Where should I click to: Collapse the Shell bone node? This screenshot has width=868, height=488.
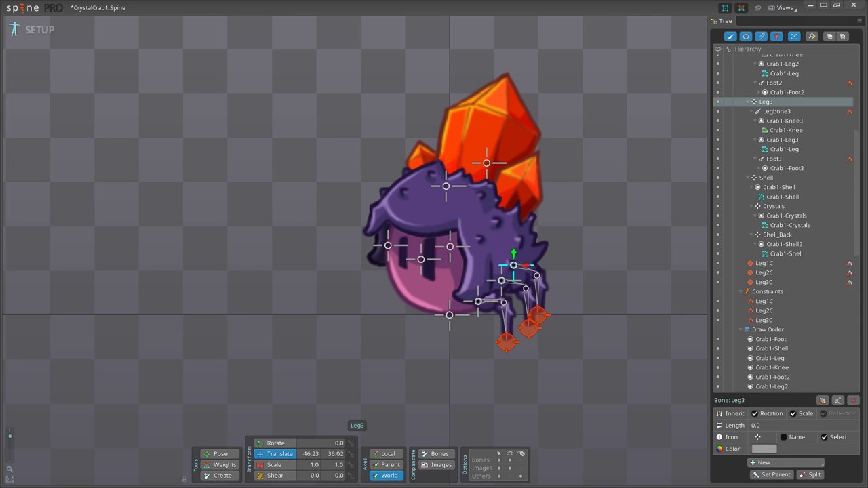(x=748, y=178)
